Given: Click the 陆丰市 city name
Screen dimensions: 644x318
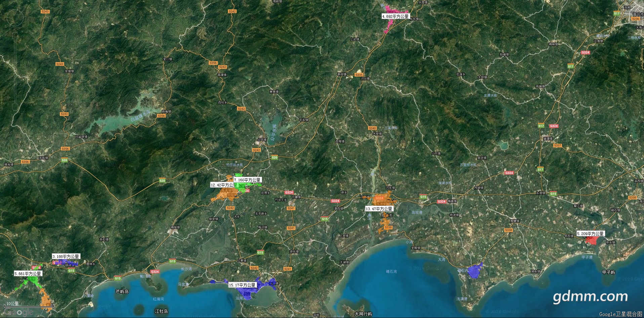Looking at the screenshot, I should pyautogui.click(x=387, y=216).
